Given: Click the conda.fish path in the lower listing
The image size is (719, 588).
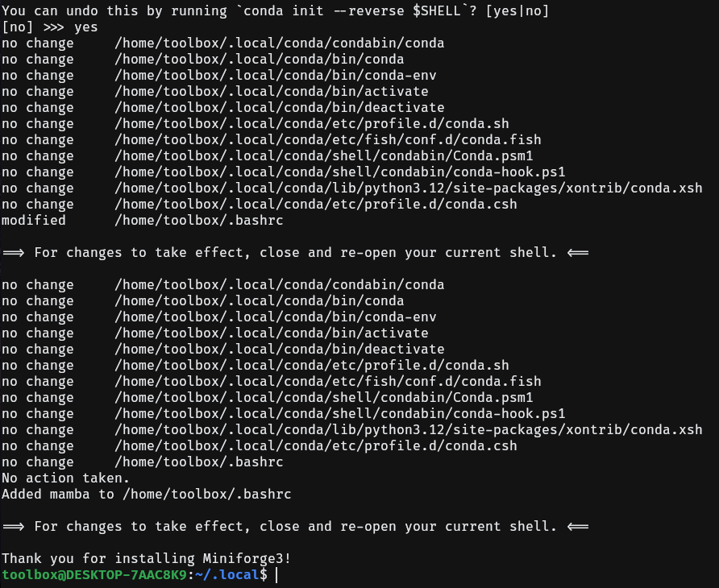Looking at the screenshot, I should [x=328, y=381].
